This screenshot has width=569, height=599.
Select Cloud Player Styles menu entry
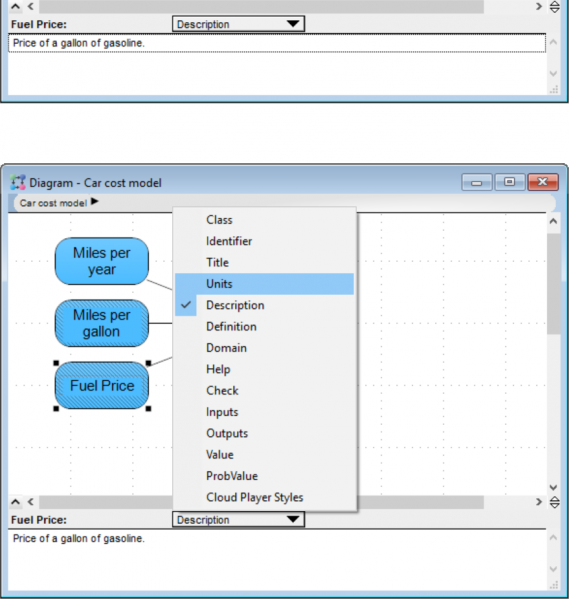pyautogui.click(x=264, y=497)
